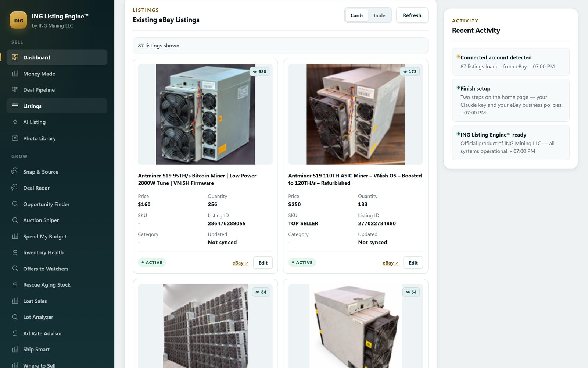
Task: Click the Snap & Source icon
Action: point(15,171)
